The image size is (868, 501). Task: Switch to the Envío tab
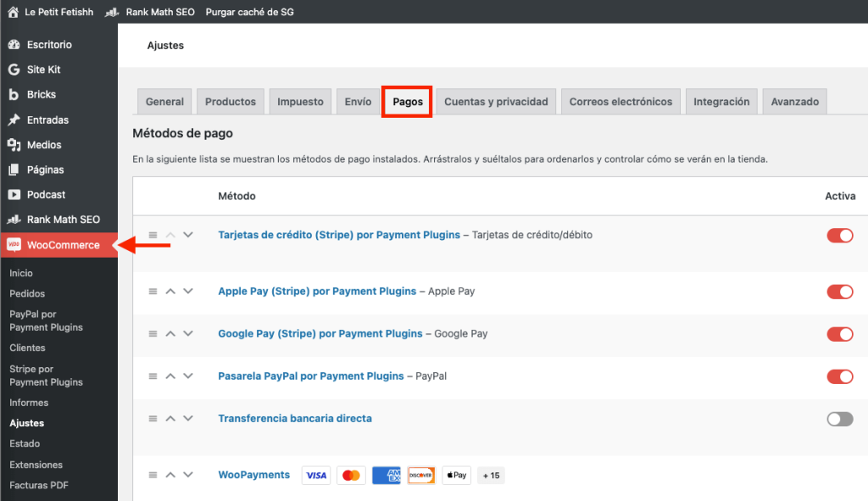pyautogui.click(x=357, y=101)
